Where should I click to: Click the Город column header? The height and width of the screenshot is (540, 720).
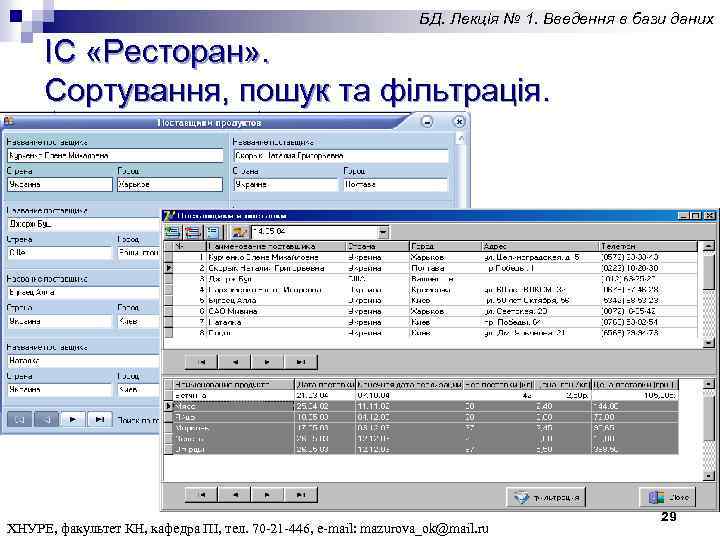pos(445,246)
